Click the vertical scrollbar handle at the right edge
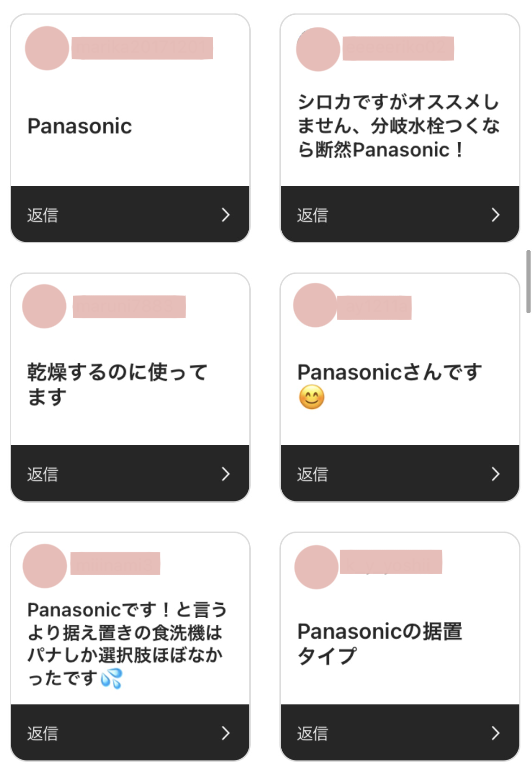This screenshot has width=532, height=773. tap(528, 282)
